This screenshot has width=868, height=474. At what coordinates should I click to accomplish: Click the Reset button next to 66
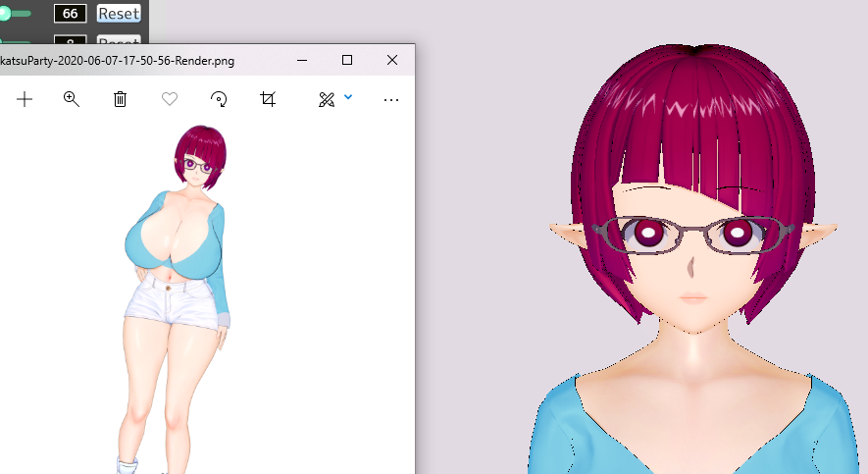click(119, 14)
